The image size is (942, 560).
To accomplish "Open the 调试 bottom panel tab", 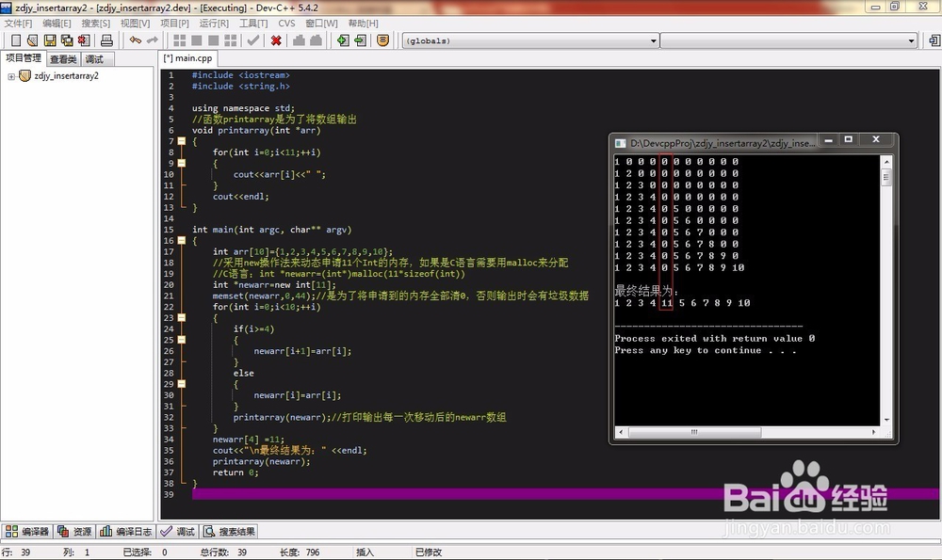I will (178, 531).
